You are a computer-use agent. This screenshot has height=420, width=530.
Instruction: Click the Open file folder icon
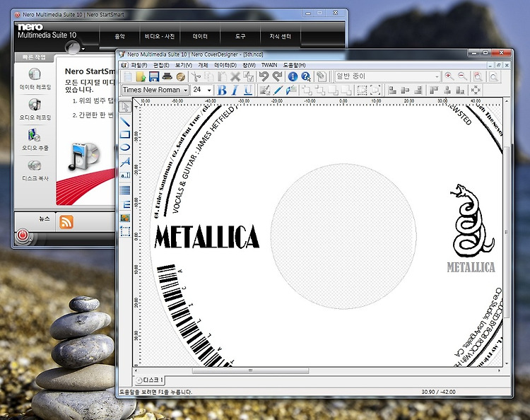141,76
